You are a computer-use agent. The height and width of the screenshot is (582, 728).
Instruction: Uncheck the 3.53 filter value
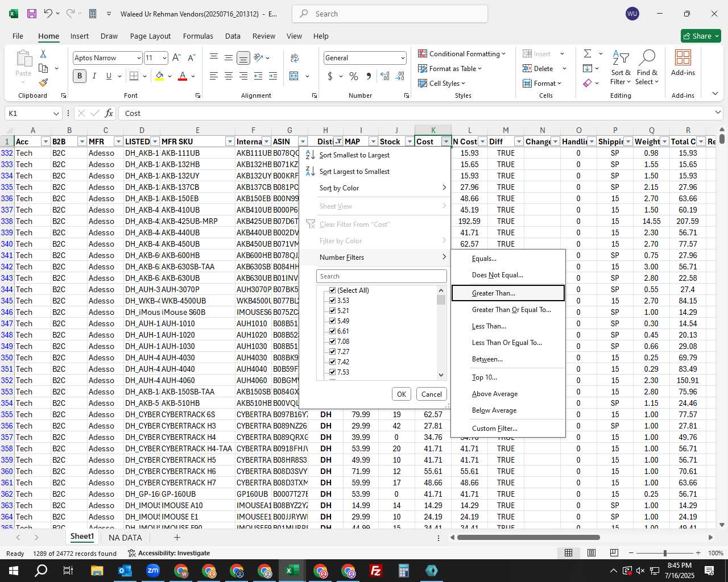pyautogui.click(x=333, y=301)
